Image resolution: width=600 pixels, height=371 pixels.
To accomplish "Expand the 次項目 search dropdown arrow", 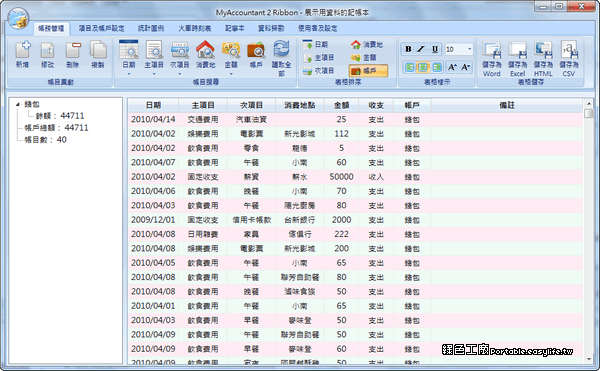I will point(179,73).
